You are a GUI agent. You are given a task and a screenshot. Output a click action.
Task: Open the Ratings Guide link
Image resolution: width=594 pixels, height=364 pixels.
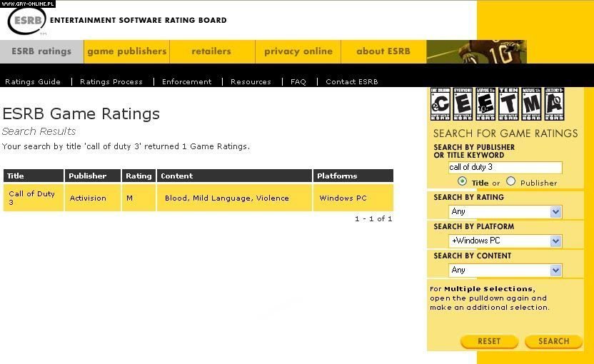33,82
